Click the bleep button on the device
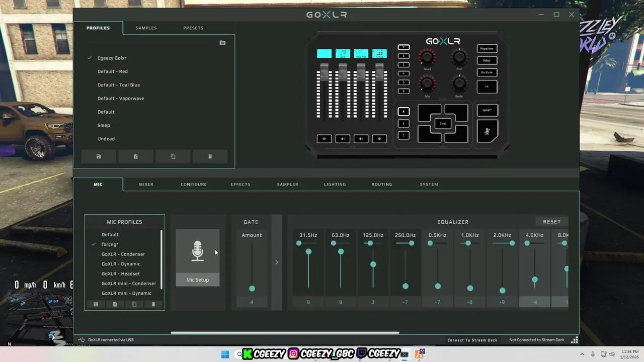The image size is (644, 362). (487, 110)
